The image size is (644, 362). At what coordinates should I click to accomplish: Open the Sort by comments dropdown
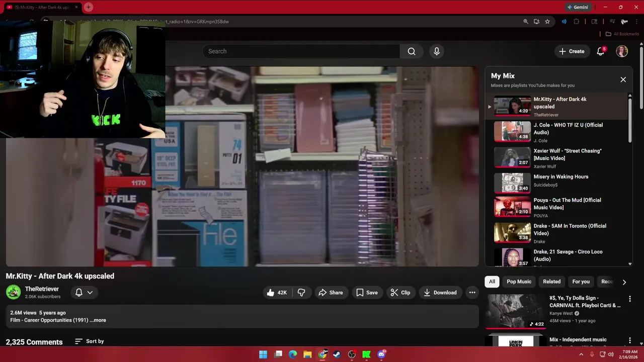point(89,341)
